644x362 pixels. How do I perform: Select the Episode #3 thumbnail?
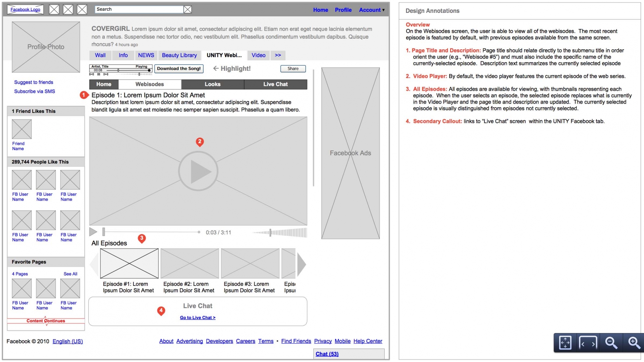click(x=250, y=263)
